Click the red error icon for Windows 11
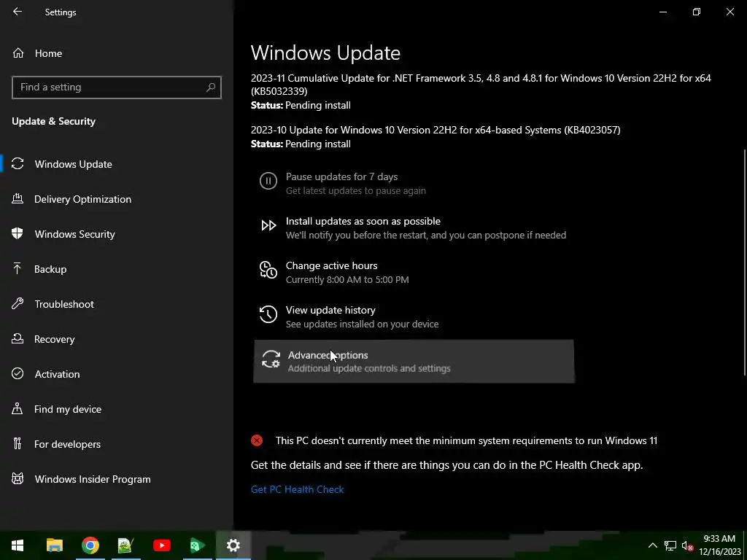The image size is (747, 560). (257, 440)
